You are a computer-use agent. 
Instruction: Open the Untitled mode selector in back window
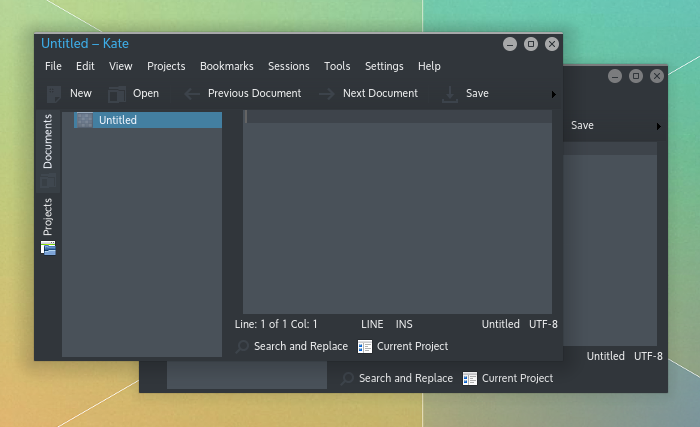(x=605, y=356)
